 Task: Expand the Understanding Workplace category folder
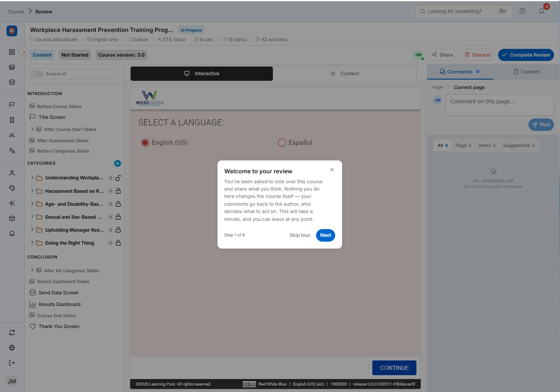coord(32,178)
